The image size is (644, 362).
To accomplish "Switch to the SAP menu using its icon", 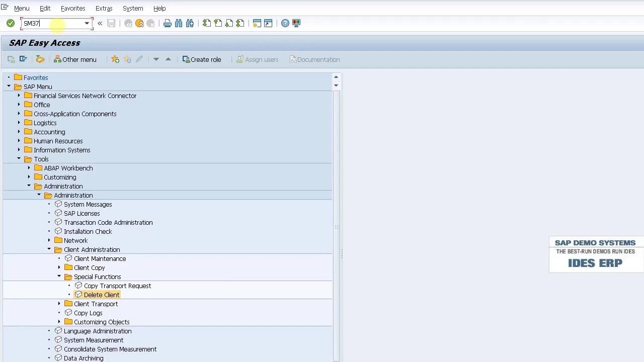I will click(23, 59).
